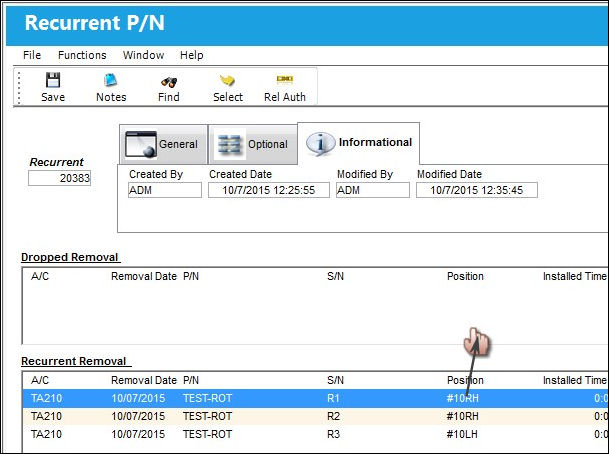Click TA210 aircraft cell in row R3
The width and height of the screenshot is (609, 454).
click(x=46, y=434)
